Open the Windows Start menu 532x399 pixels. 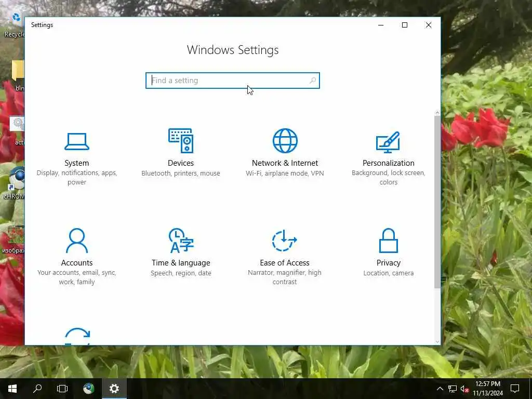[12, 389]
